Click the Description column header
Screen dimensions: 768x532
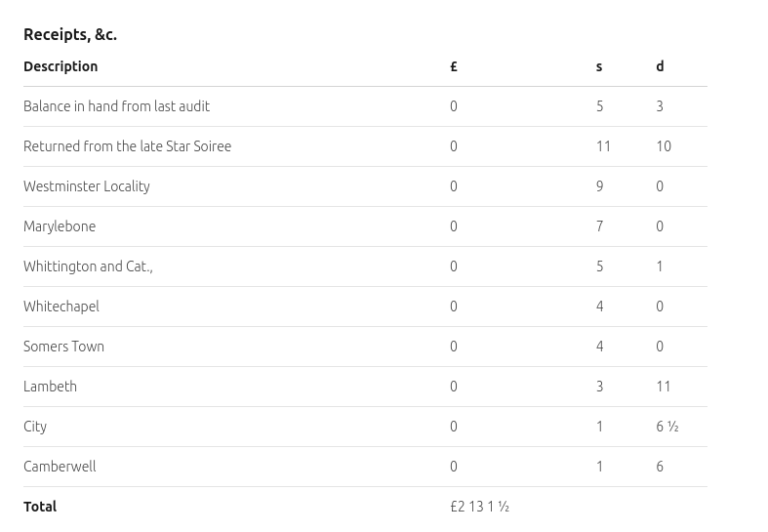pyautogui.click(x=61, y=66)
